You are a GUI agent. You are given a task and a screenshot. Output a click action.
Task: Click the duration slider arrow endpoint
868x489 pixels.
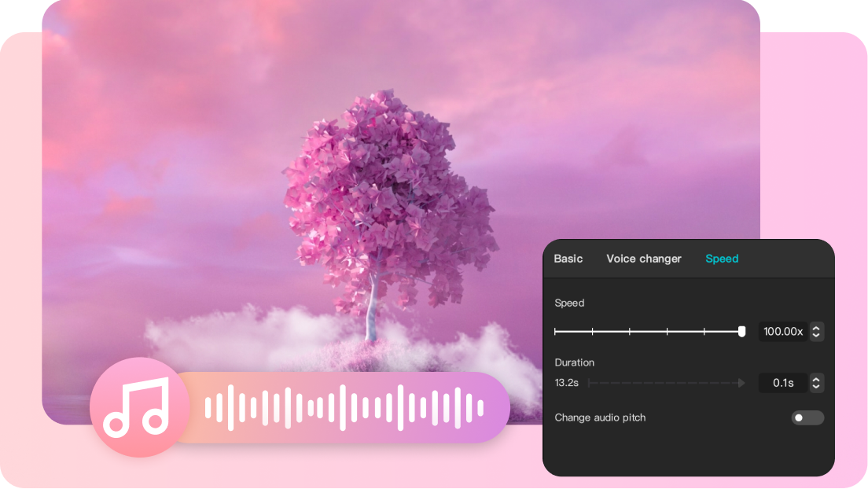[742, 383]
